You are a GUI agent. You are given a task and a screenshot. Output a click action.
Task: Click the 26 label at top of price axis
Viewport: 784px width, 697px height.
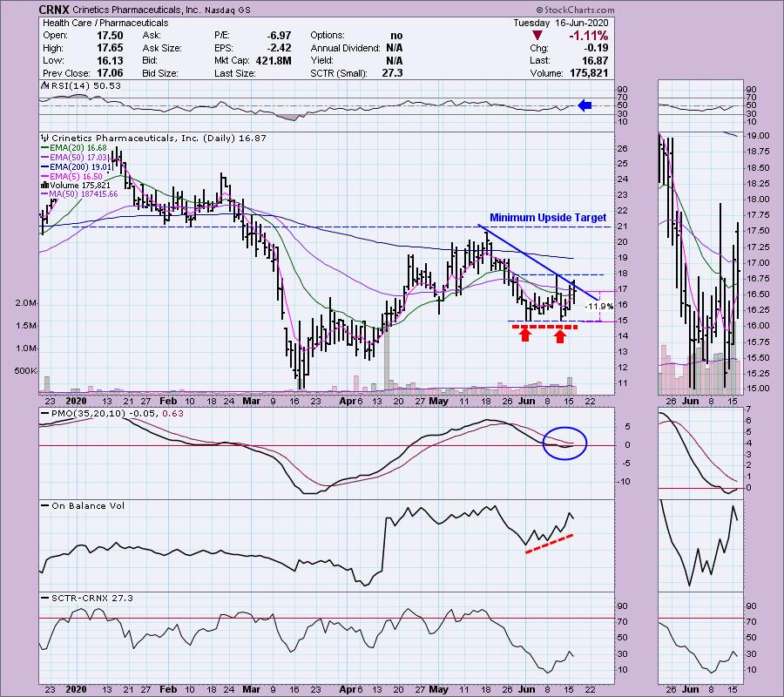tap(622, 148)
